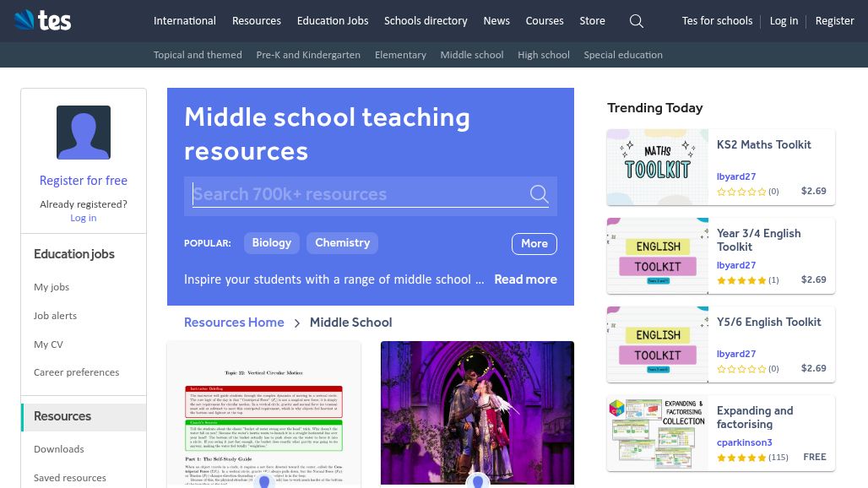Viewport: 868px width, 488px height.
Task: Open Courses in the top navigation
Action: (x=545, y=21)
